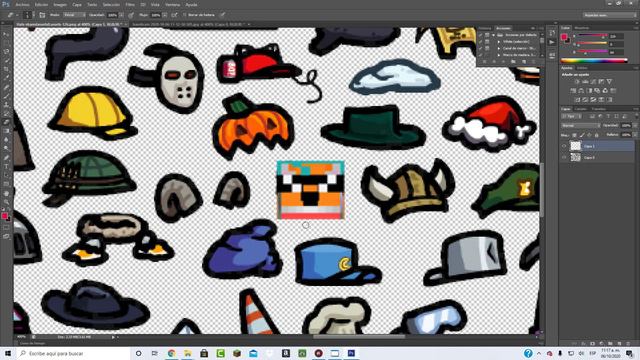The image size is (640, 360).
Task: Open collapsed Actions panel play icon
Action: click(x=552, y=42)
